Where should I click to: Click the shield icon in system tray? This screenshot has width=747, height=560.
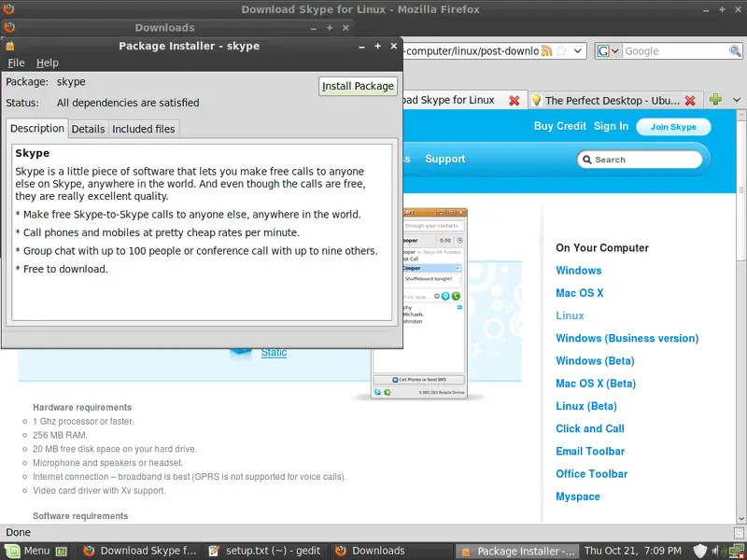point(699,551)
